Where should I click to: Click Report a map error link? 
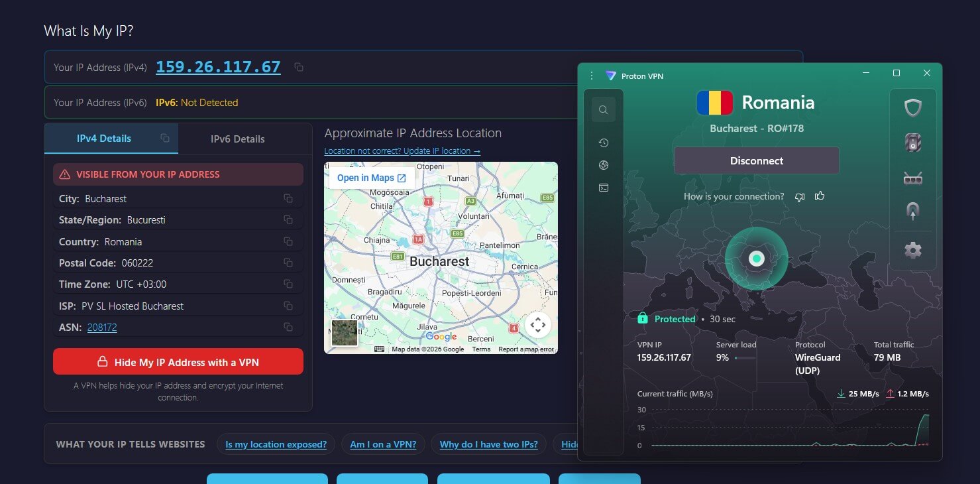tap(526, 349)
